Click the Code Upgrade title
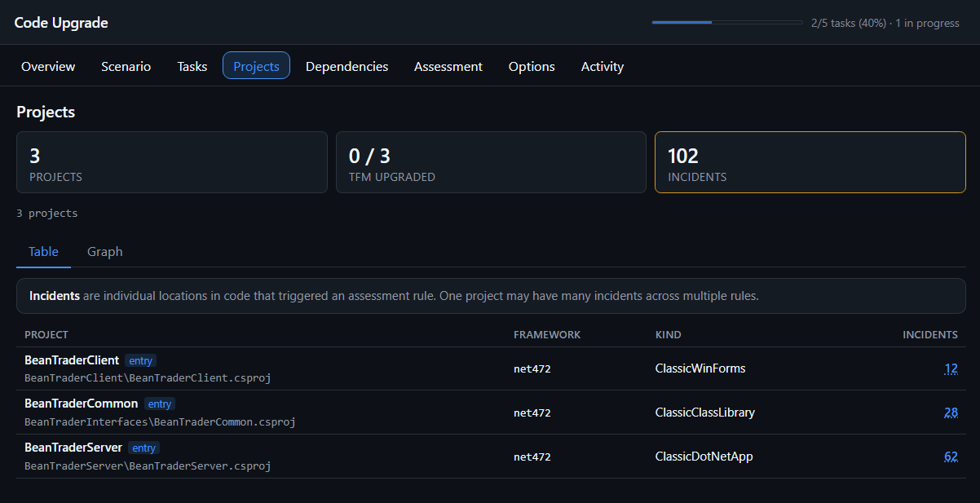Screen dimensions: 980x503 61,23
